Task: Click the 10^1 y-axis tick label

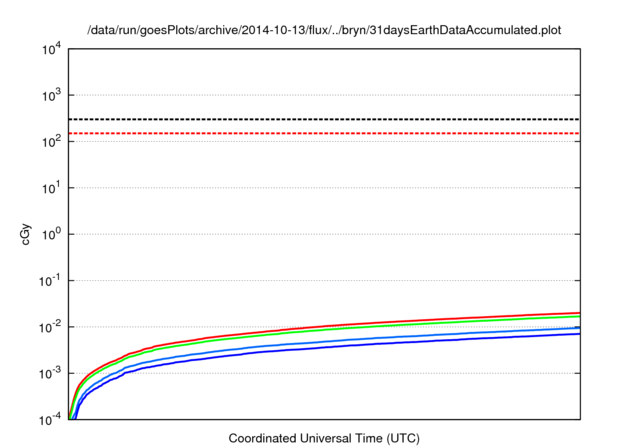Action: coord(51,188)
